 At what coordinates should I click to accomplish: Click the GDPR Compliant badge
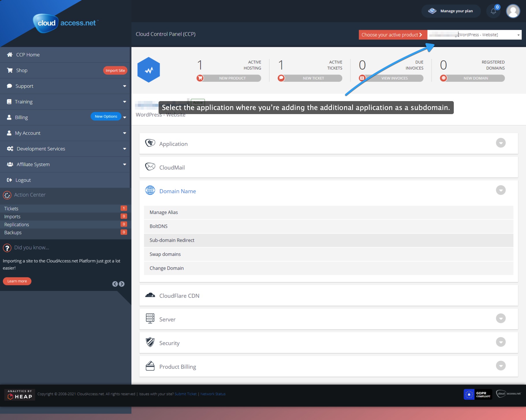pyautogui.click(x=477, y=394)
